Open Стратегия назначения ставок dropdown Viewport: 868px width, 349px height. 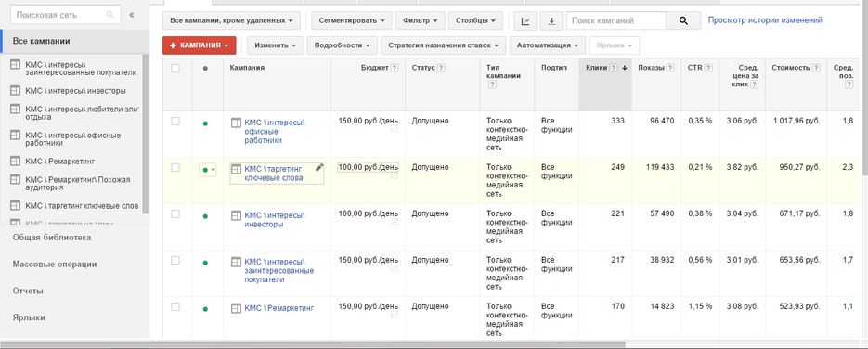point(444,45)
